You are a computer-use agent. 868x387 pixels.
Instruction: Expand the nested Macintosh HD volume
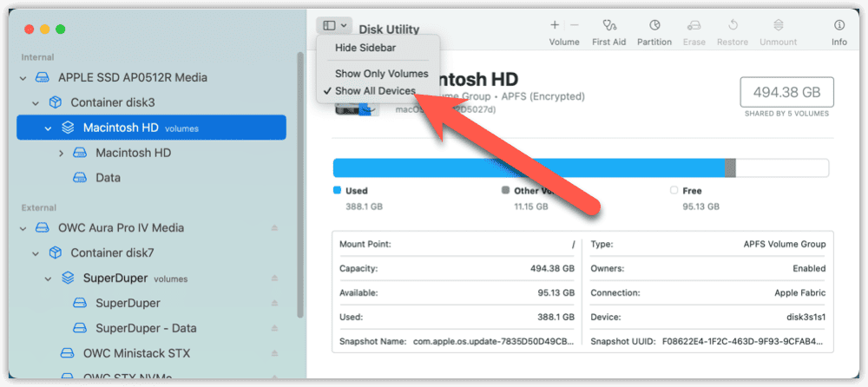click(61, 153)
